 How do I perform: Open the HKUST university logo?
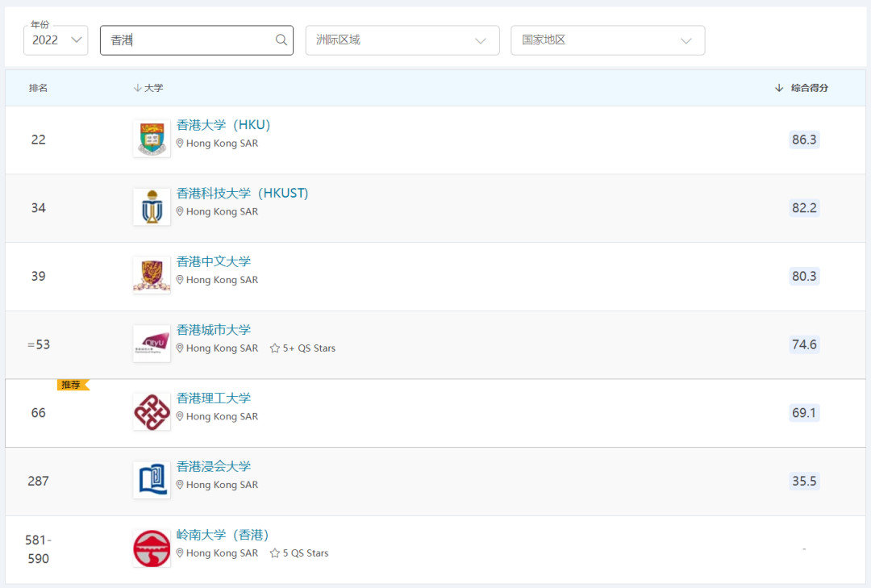(x=152, y=207)
